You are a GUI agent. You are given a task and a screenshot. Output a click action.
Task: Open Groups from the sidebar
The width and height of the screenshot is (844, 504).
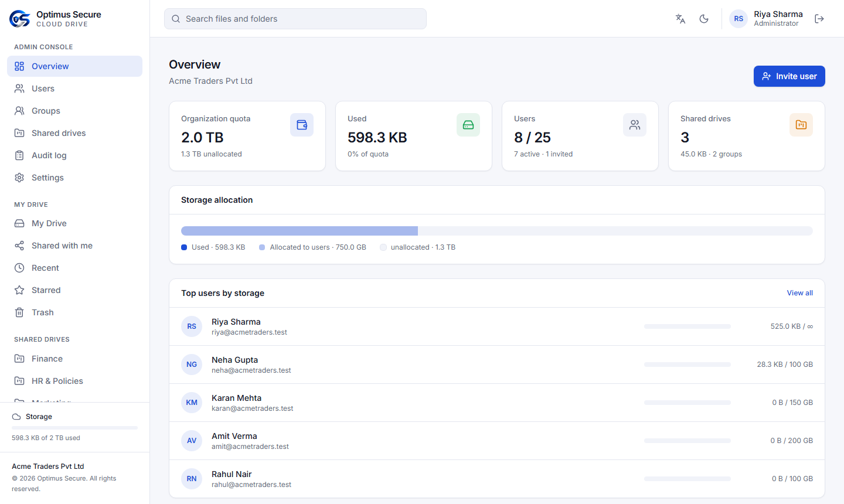74,111
